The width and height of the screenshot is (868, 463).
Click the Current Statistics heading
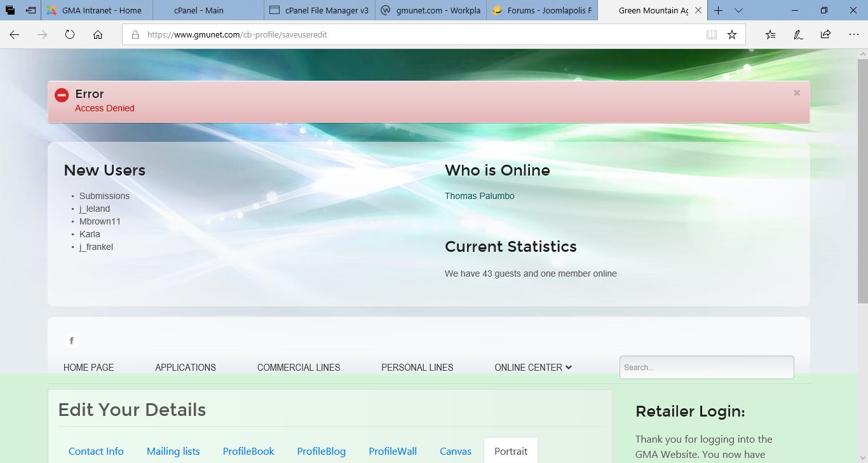coord(511,247)
